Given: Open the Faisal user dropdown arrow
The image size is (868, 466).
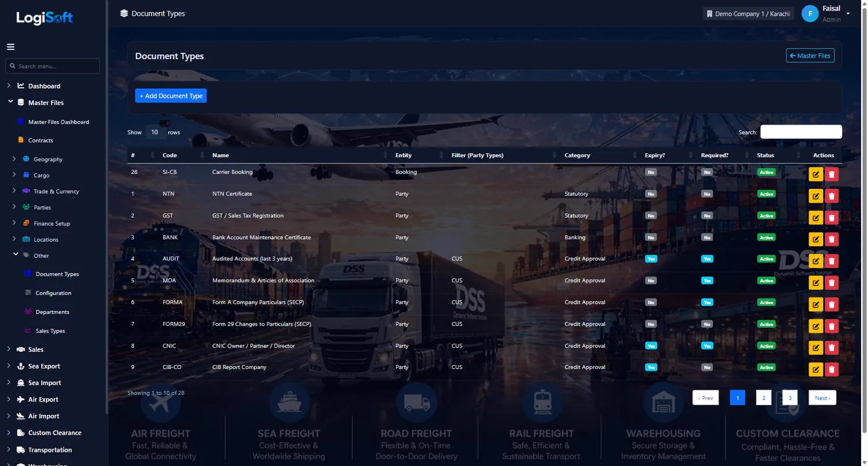Looking at the screenshot, I should [x=848, y=14].
